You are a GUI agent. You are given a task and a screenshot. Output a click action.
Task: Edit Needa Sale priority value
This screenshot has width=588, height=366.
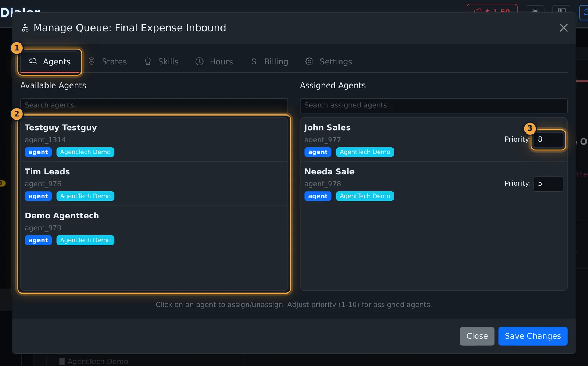point(548,184)
